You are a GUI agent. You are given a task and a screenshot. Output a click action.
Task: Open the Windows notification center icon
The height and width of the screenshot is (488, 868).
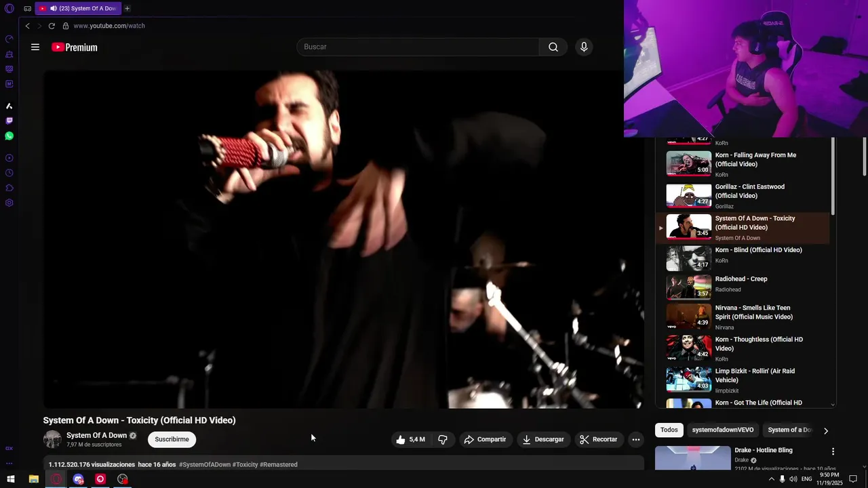(853, 479)
